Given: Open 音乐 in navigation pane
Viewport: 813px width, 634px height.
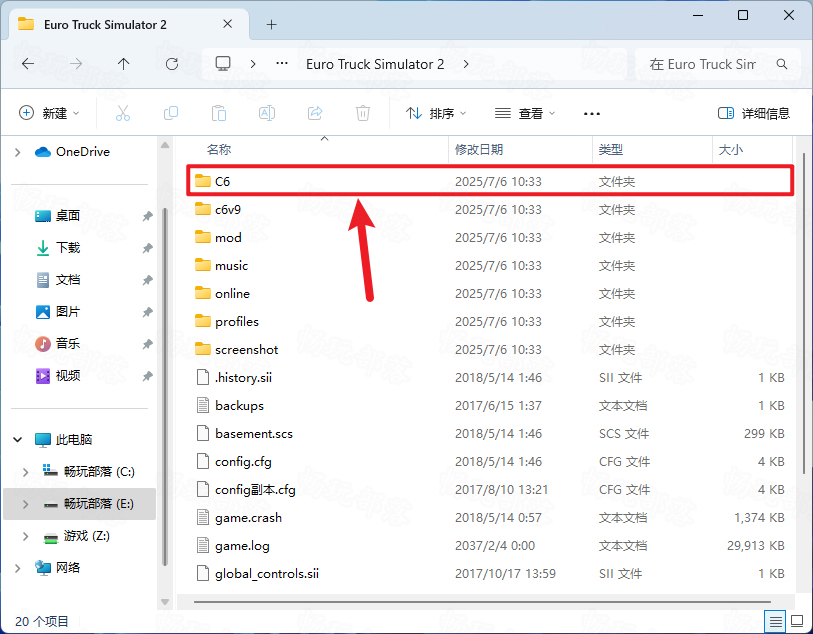Looking at the screenshot, I should (x=68, y=344).
